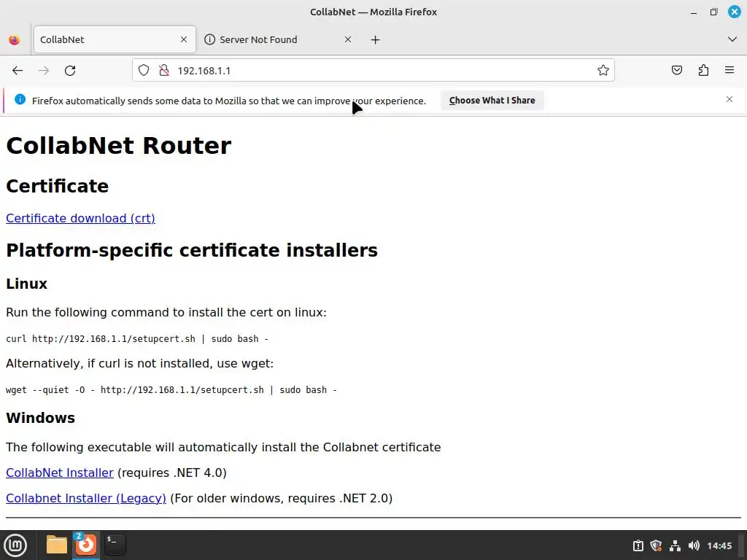
Task: Reload the current page
Action: point(70,71)
